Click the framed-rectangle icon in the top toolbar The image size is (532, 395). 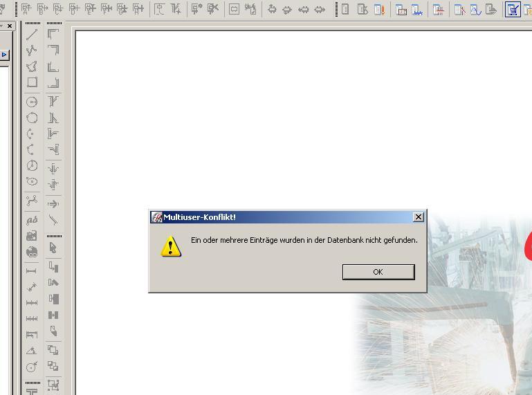(x=234, y=10)
